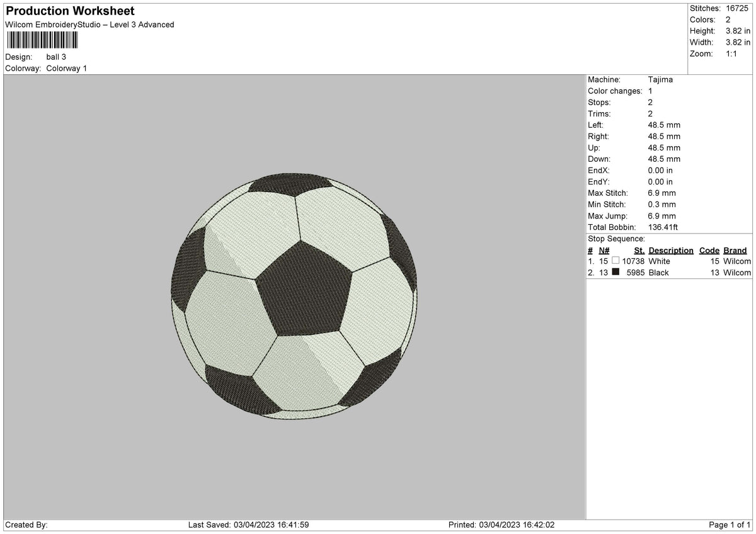Viewport: 756px width, 534px height.
Task: Click the 'EndY:' value 0.00 in
Action: point(660,181)
